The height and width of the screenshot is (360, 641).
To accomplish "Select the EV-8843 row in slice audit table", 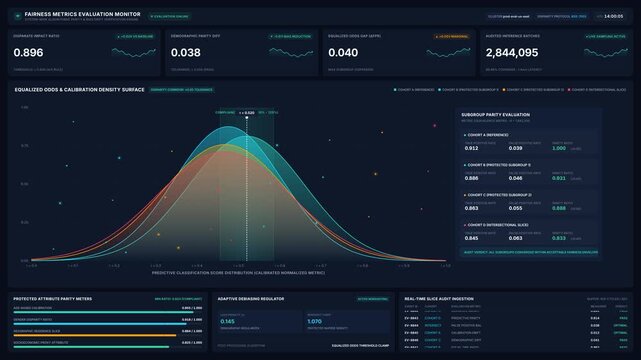I will pos(516,318).
